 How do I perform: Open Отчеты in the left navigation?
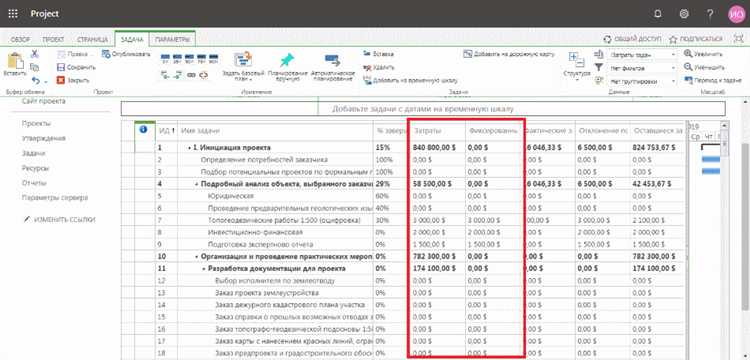(x=34, y=183)
